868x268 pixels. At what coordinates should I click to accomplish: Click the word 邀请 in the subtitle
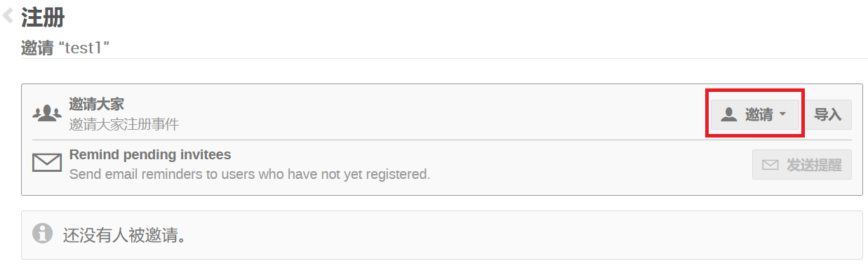(x=38, y=48)
